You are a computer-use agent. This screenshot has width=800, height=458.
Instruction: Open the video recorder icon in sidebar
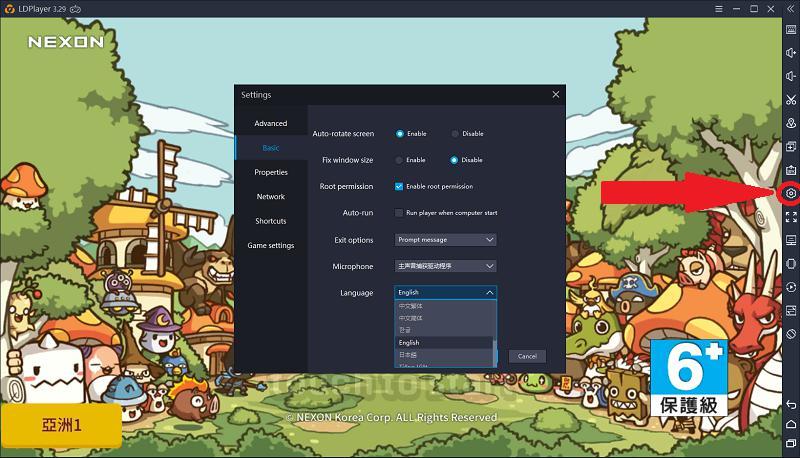[791, 287]
